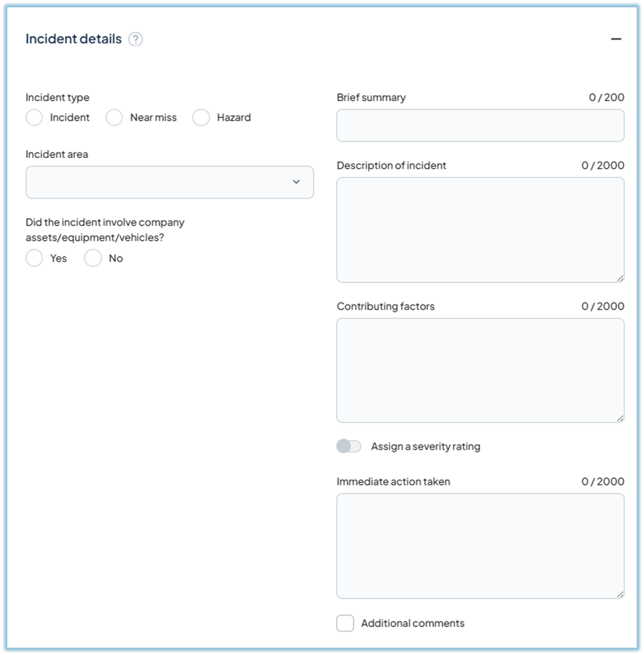Click the Immediate action taken resize handle
Viewport: 644px width, 655px height.
point(619,594)
